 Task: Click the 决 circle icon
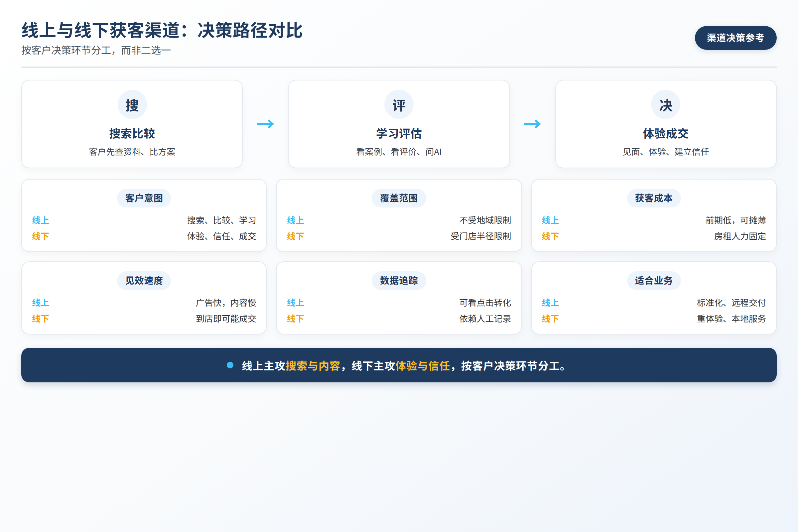coord(665,104)
